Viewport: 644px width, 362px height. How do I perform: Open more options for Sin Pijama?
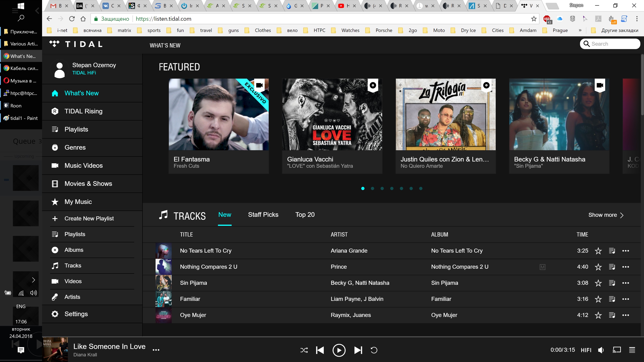625,283
